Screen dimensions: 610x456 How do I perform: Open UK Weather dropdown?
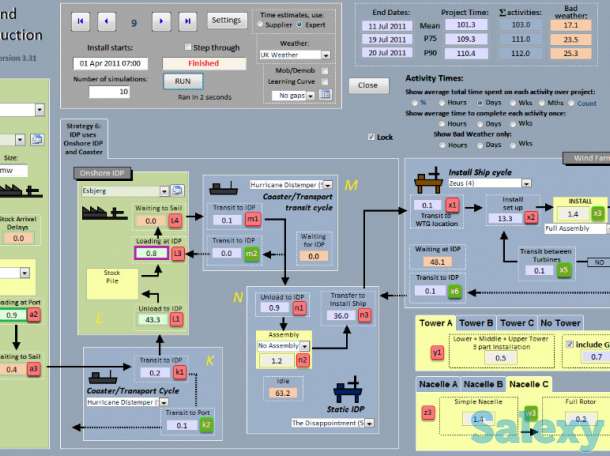click(x=326, y=55)
